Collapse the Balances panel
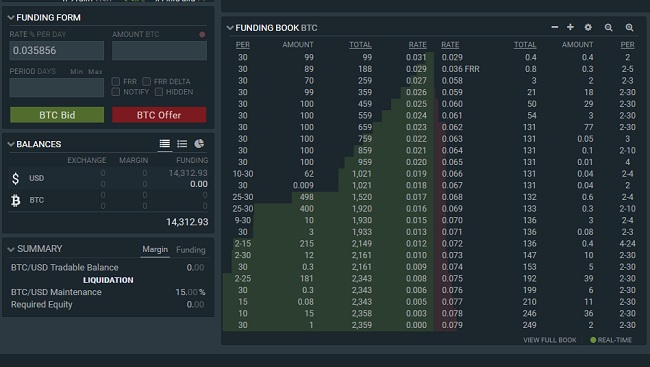The width and height of the screenshot is (650, 367). [x=11, y=144]
